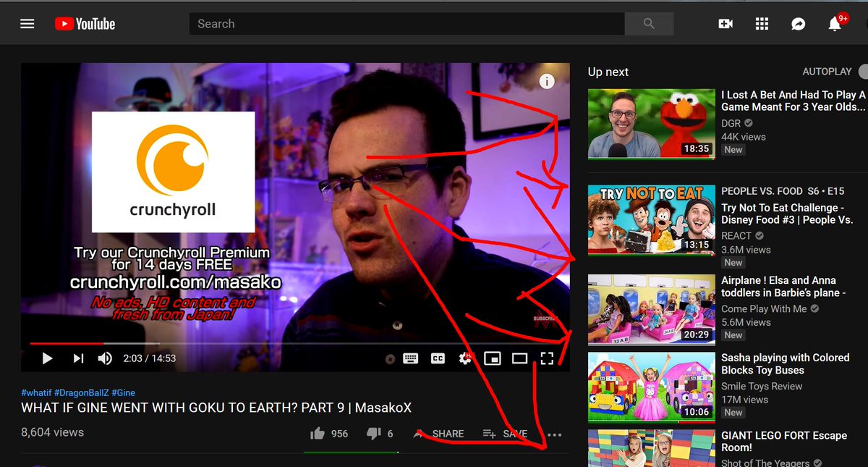Click the video title WHAT IF GINE WENT
Viewport: 868px width, 467px height.
click(x=216, y=408)
